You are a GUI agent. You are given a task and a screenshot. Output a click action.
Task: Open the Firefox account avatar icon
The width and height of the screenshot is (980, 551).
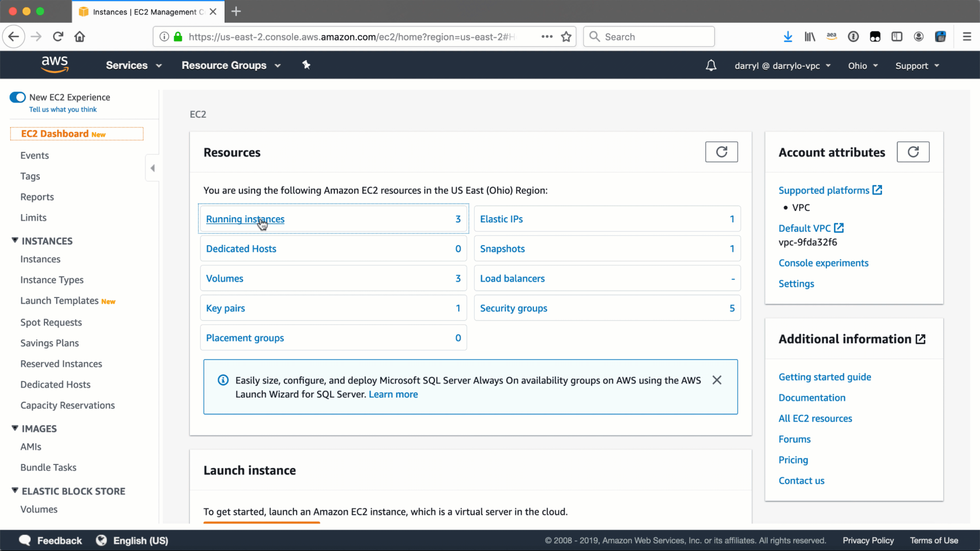click(x=918, y=37)
